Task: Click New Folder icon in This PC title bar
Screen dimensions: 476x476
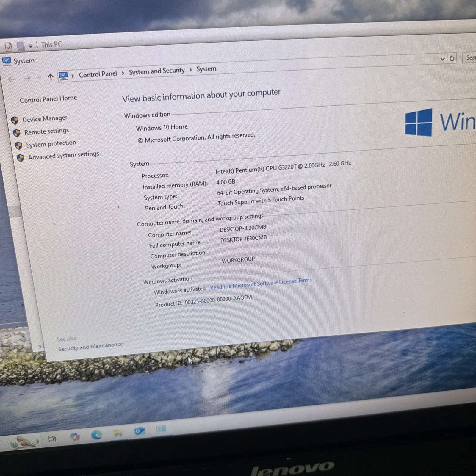Action: [x=21, y=46]
